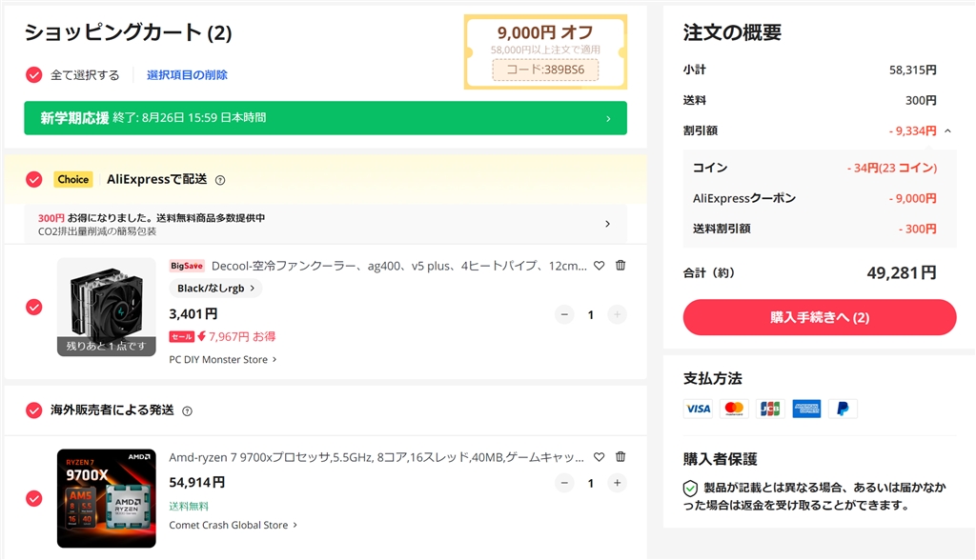Click the JCB payment icon

(x=770, y=409)
